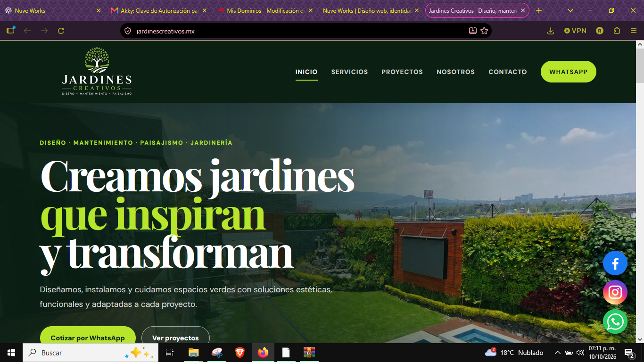
Task: Close the Jardines Creativos tab
Action: click(523, 10)
